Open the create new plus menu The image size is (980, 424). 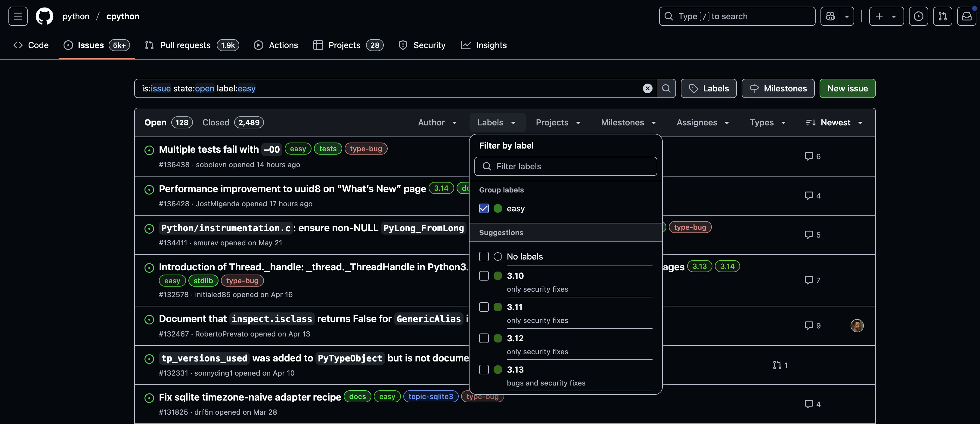886,16
